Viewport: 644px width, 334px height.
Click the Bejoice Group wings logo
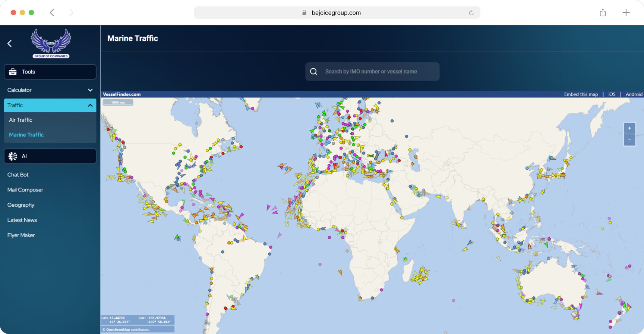[x=51, y=43]
